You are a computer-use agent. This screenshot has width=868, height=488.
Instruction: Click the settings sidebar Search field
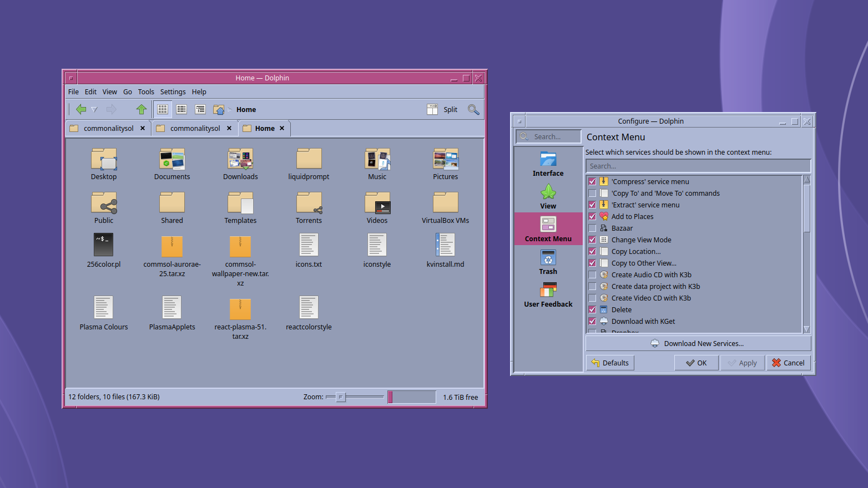pos(548,136)
